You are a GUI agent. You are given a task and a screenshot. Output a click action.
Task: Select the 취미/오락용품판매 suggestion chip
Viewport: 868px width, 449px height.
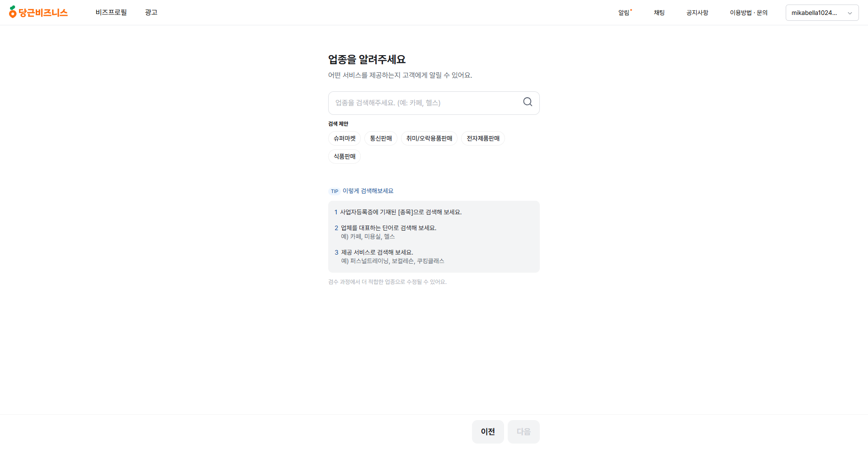(429, 138)
